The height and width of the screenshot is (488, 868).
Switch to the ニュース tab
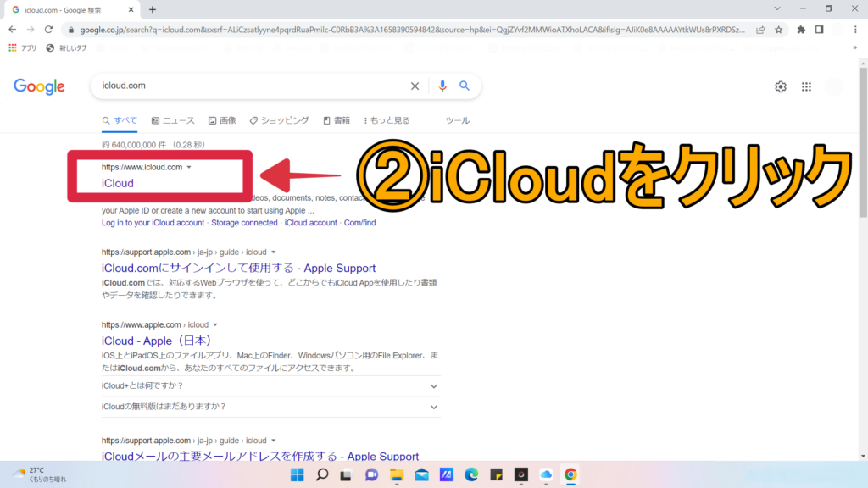(173, 120)
